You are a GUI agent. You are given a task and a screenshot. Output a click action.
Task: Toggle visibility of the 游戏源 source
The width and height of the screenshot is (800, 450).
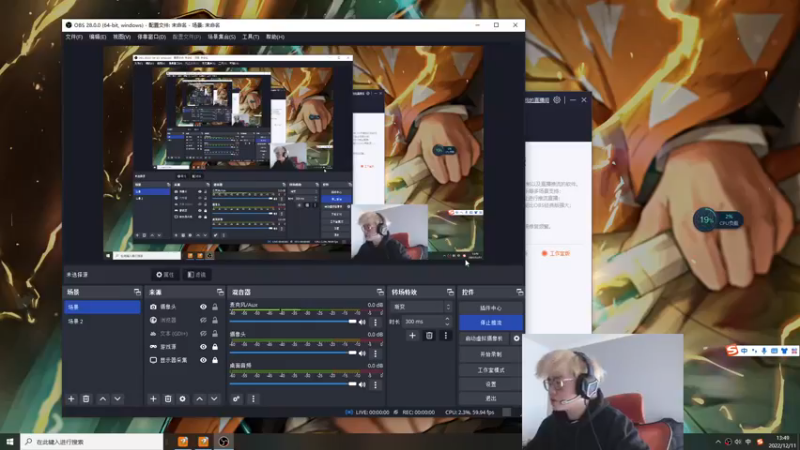coord(203,346)
